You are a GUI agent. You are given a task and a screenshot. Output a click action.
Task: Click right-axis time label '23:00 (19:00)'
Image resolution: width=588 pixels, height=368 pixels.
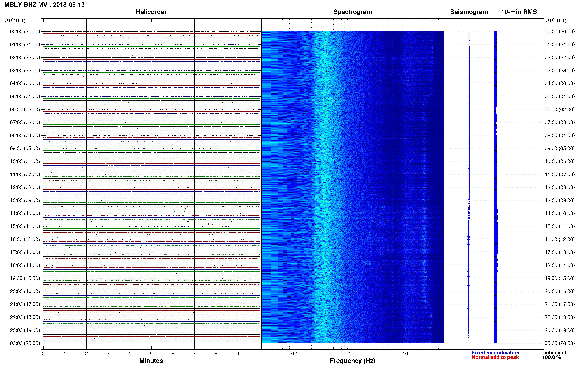click(x=560, y=330)
